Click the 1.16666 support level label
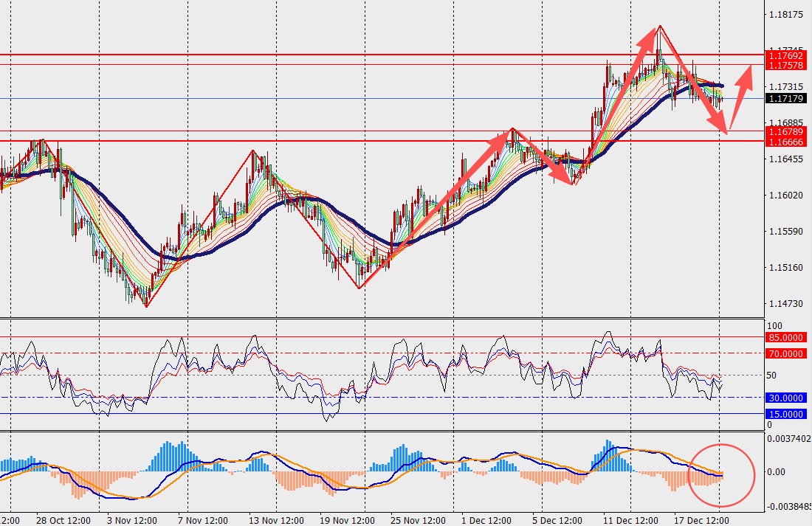The height and width of the screenshot is (526, 812). (x=785, y=141)
